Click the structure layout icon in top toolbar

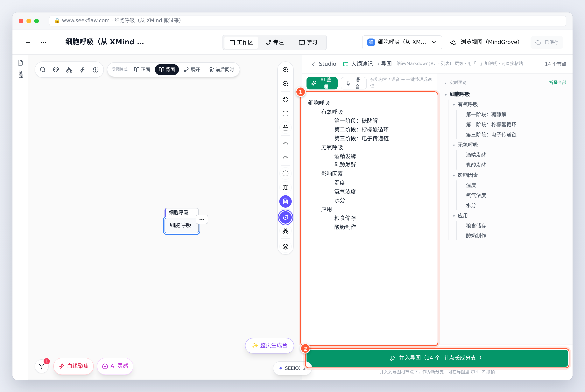click(x=69, y=69)
